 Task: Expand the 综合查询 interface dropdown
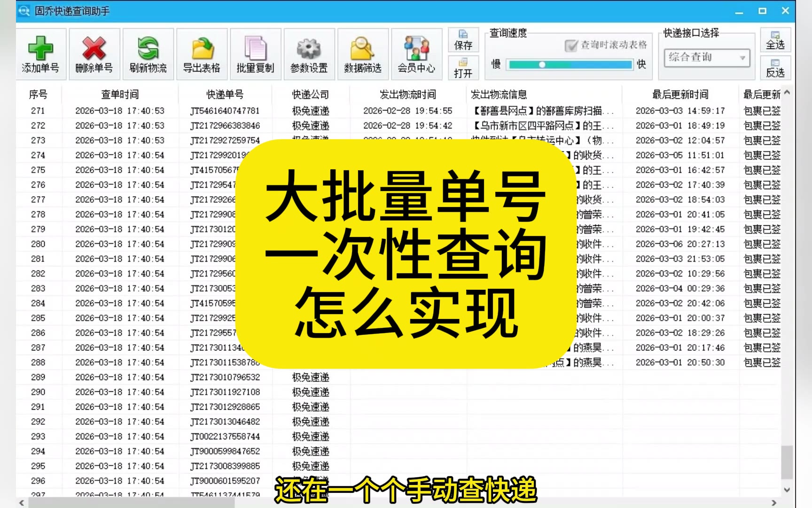742,58
